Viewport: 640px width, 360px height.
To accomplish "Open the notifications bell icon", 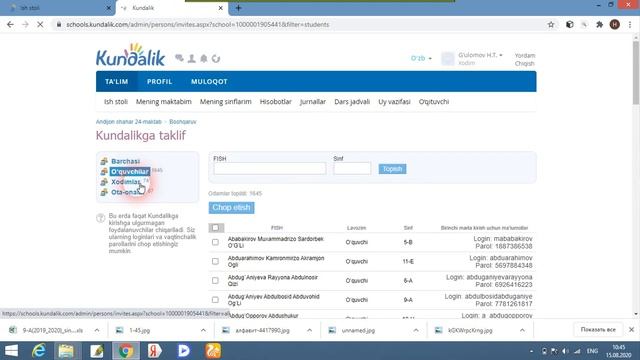I will [x=204, y=58].
